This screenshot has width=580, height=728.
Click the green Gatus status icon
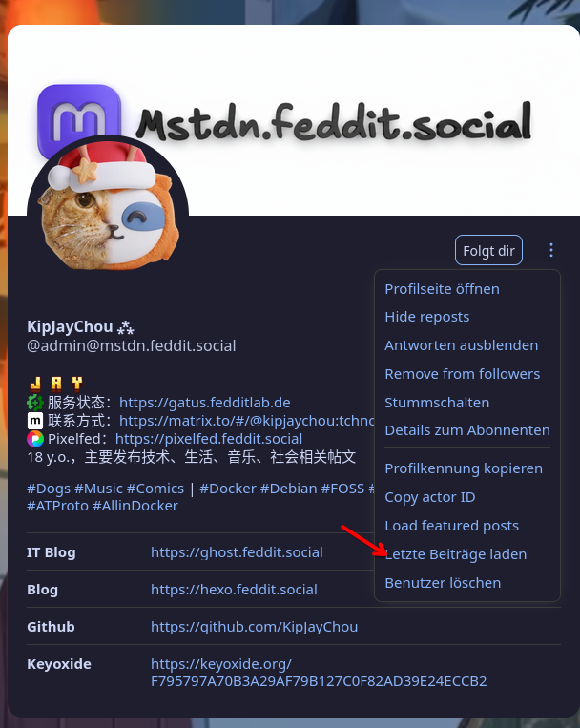(x=35, y=403)
